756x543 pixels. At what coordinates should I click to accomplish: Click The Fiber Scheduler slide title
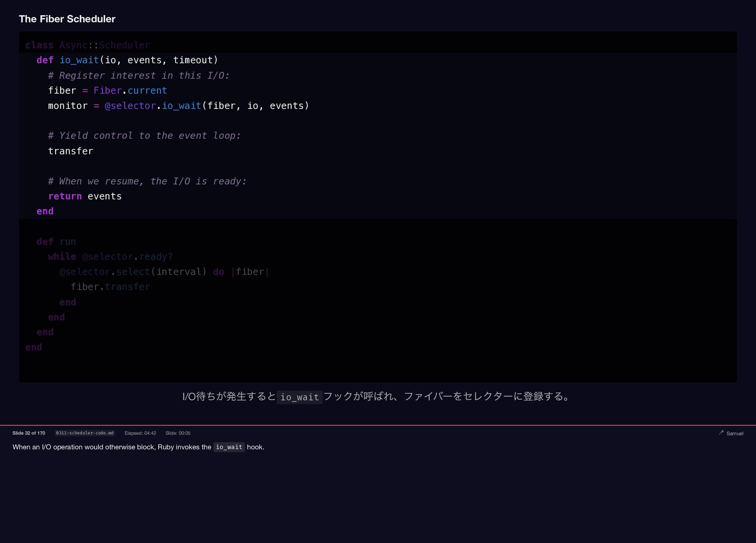(x=67, y=19)
